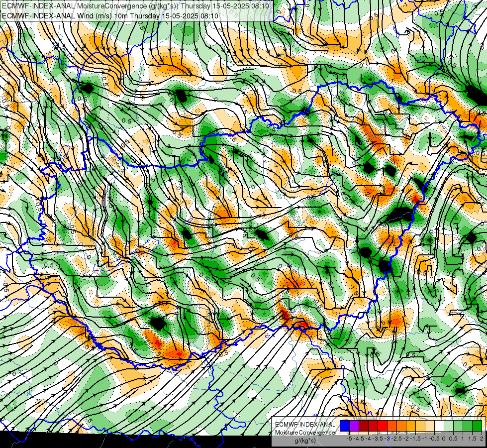Image resolution: width=487 pixels, height=448 pixels.
Task: Click the blue legend color swatch
Action: 345,426
